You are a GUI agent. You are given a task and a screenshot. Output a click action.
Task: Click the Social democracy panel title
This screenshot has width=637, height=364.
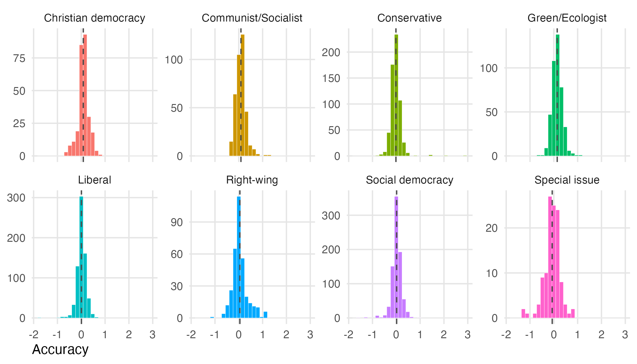coord(409,180)
